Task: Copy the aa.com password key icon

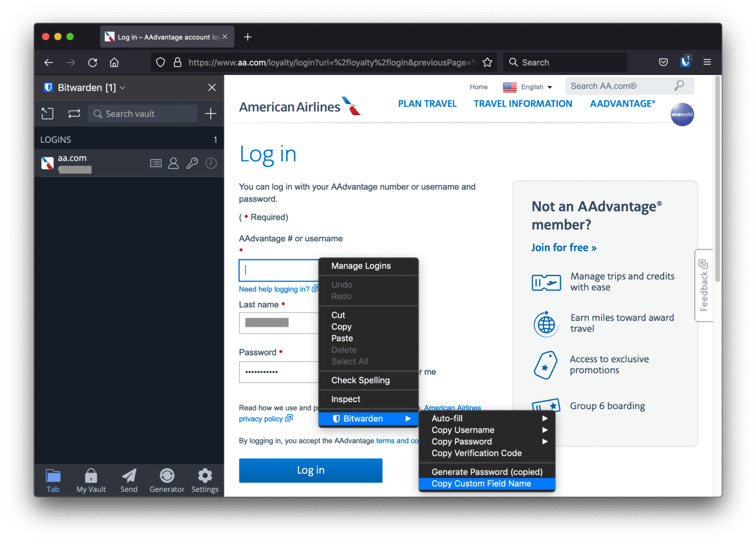Action: [x=192, y=163]
